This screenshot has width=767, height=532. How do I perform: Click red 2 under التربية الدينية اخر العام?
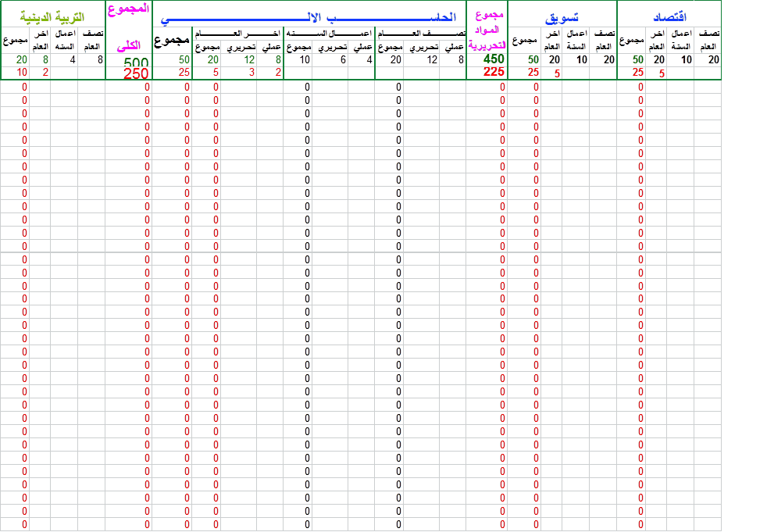[45, 73]
